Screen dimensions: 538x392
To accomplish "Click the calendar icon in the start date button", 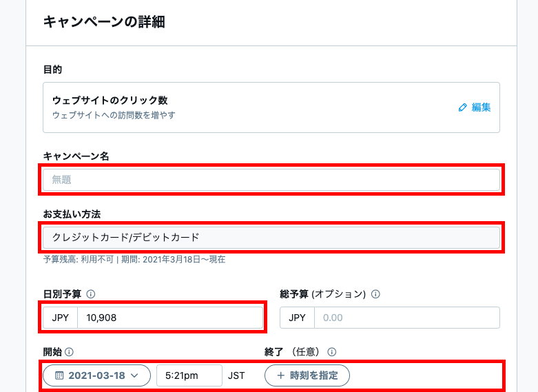I will click(x=59, y=375).
